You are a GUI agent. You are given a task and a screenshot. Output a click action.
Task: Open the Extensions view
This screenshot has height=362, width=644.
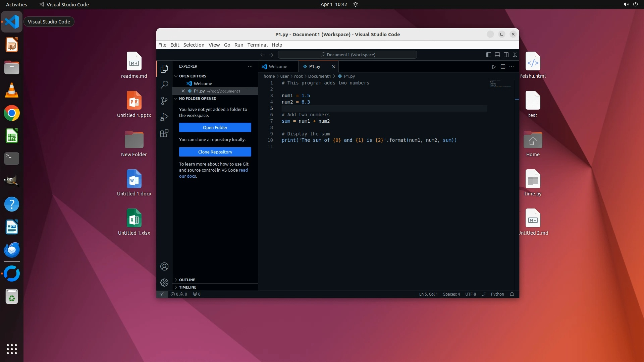point(164,133)
